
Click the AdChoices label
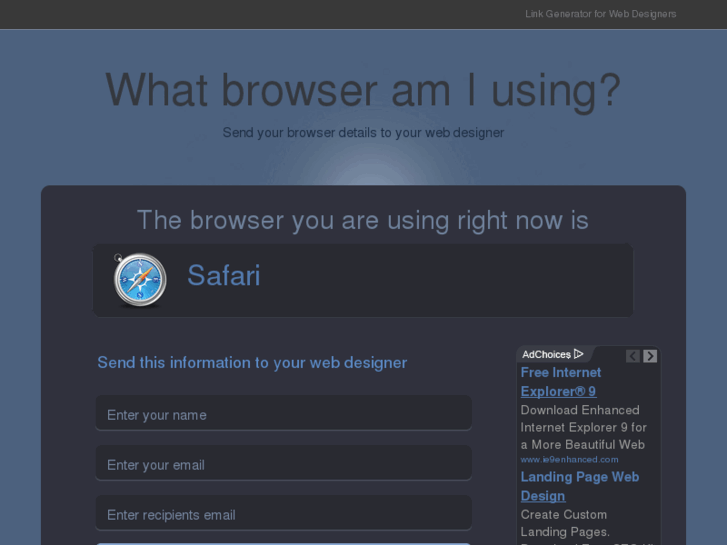tap(546, 354)
